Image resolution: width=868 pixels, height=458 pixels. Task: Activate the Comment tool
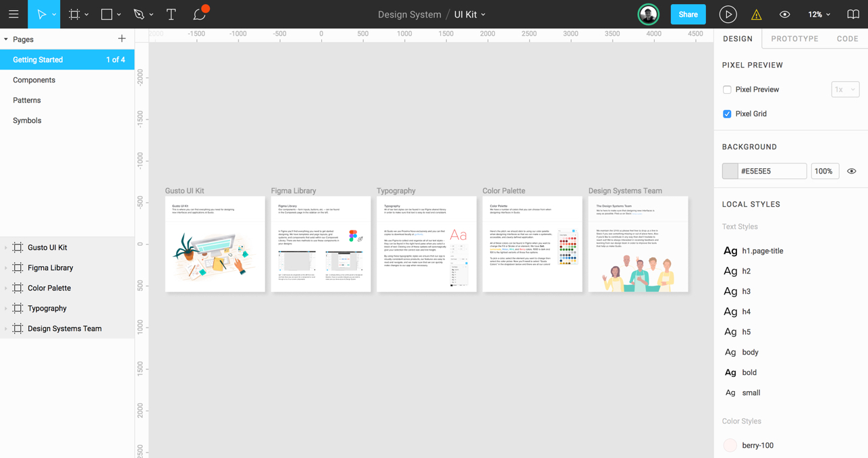200,14
